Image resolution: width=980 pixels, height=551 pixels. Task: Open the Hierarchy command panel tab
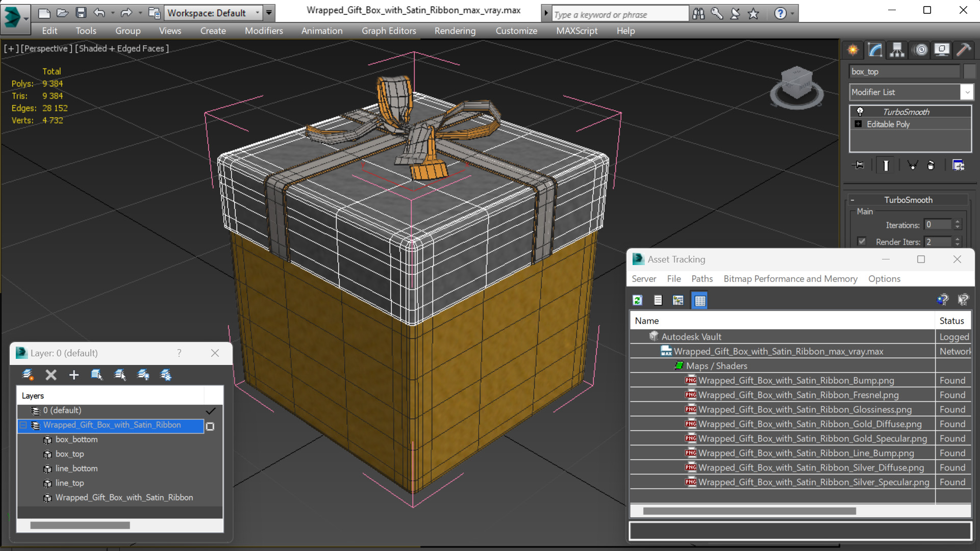[897, 49]
